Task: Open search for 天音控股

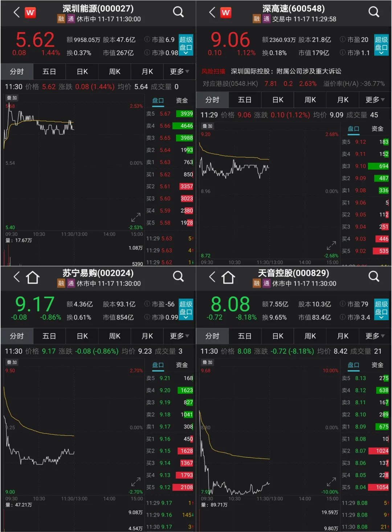Action: (373, 277)
